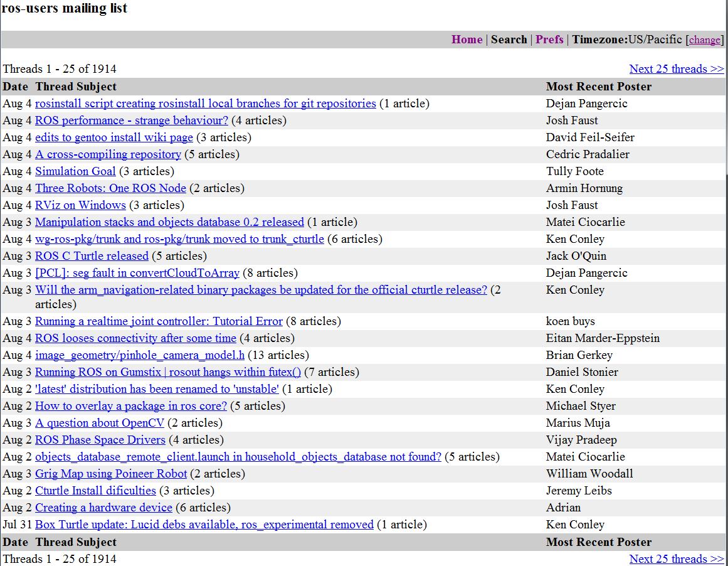Open 'How to overlay a package in ros core?'
The width and height of the screenshot is (728, 566).
coord(131,406)
